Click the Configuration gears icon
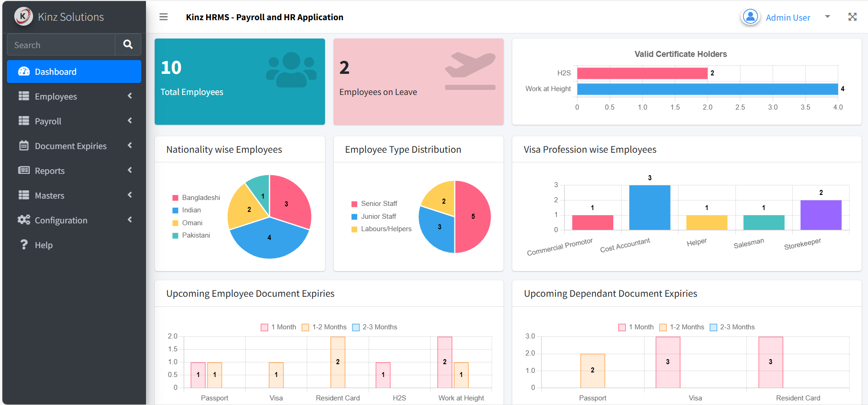 coord(24,220)
